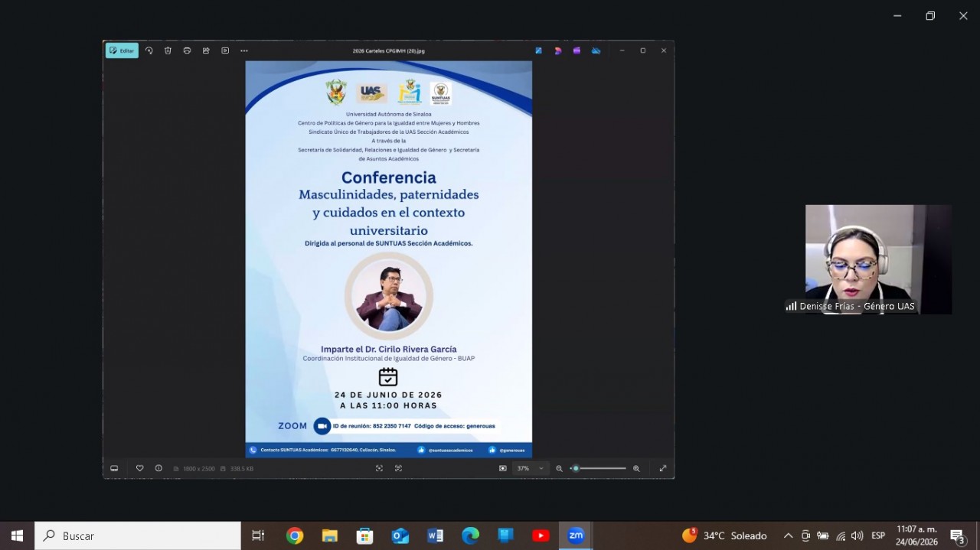
Task: Click the Zoom camera logo on poster
Action: point(322,425)
